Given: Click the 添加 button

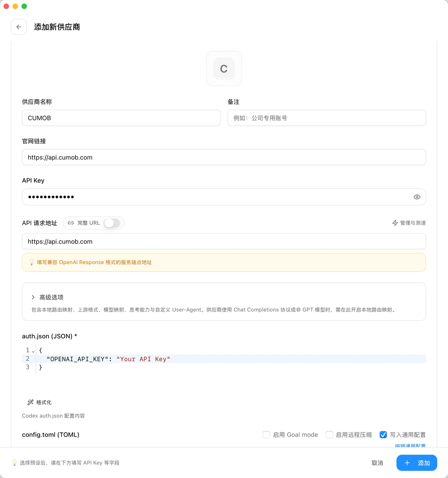Looking at the screenshot, I should click(417, 463).
